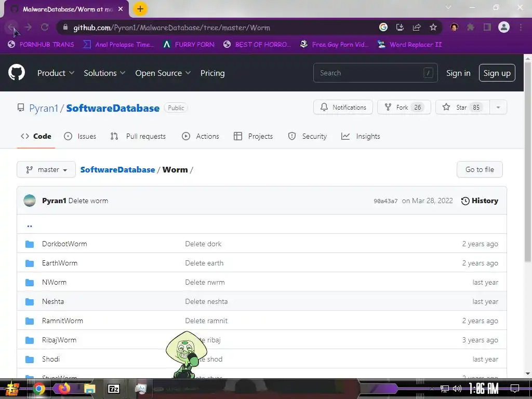Click the install app icon in the address bar
The width and height of the screenshot is (532, 399).
point(400,27)
